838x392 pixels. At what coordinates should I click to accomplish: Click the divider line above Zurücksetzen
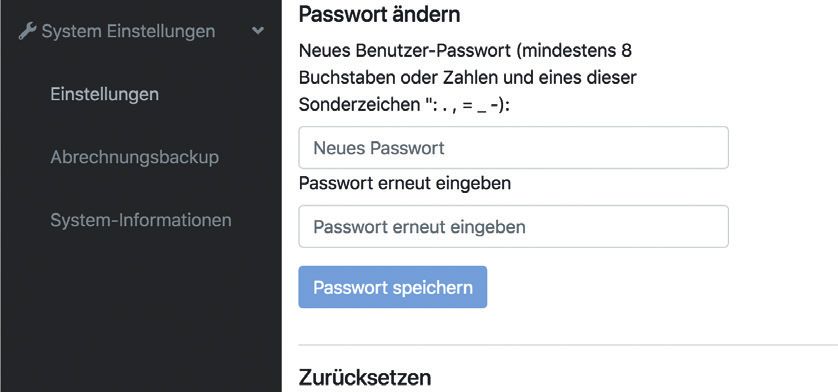coord(568,345)
